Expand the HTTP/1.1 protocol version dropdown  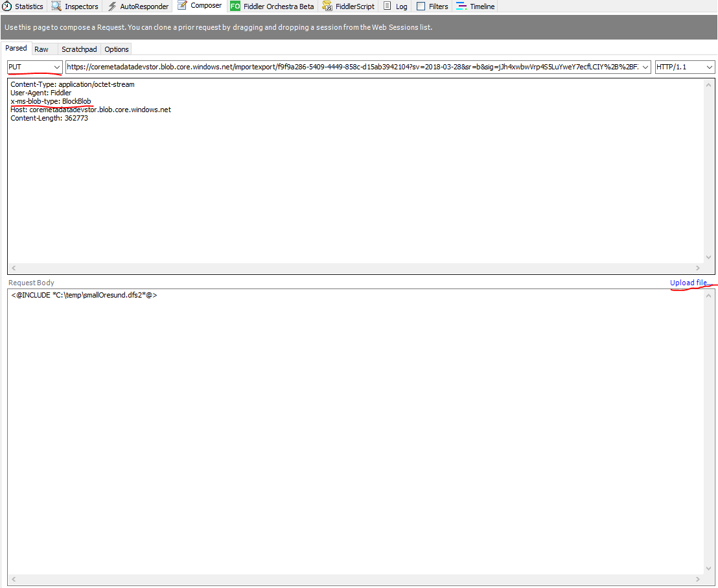click(709, 67)
